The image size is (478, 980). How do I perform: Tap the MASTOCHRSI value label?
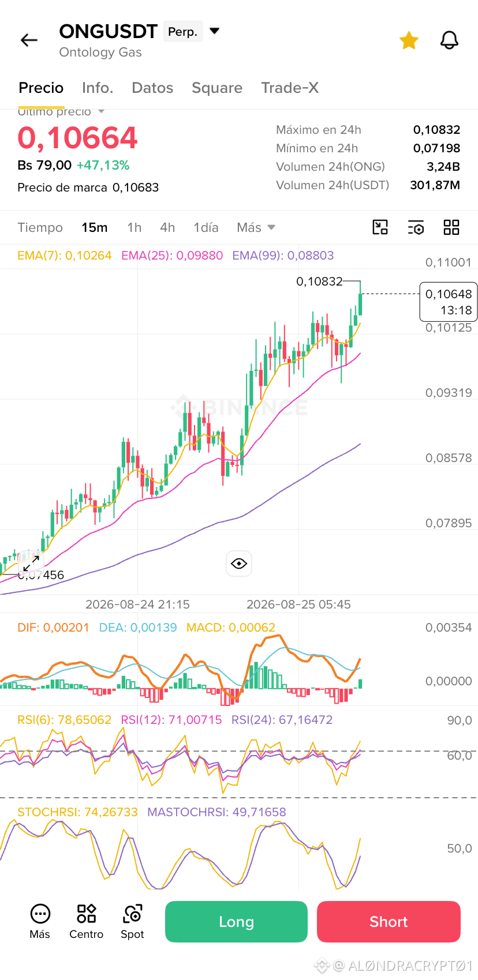(216, 812)
